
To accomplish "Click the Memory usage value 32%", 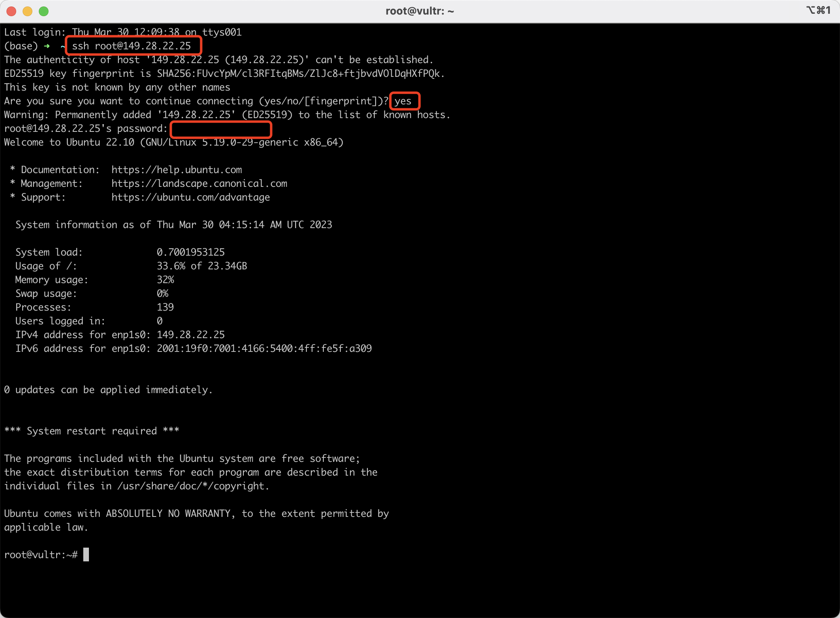I will pyautogui.click(x=165, y=280).
